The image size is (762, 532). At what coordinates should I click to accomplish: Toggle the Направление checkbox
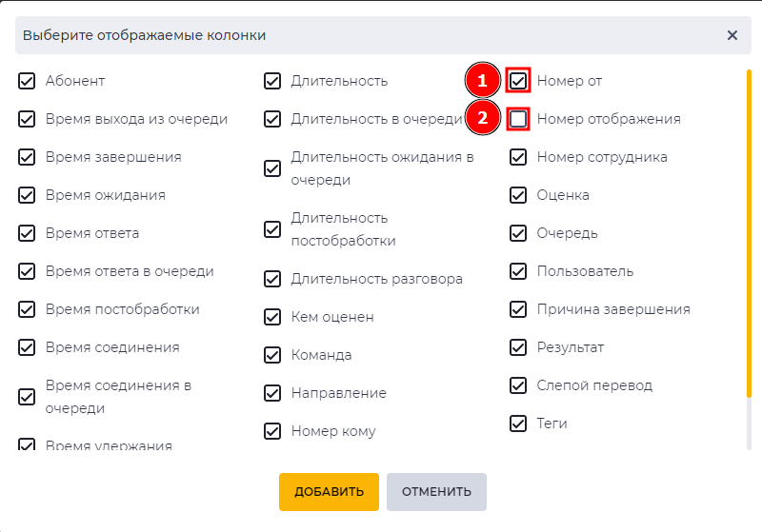[272, 393]
